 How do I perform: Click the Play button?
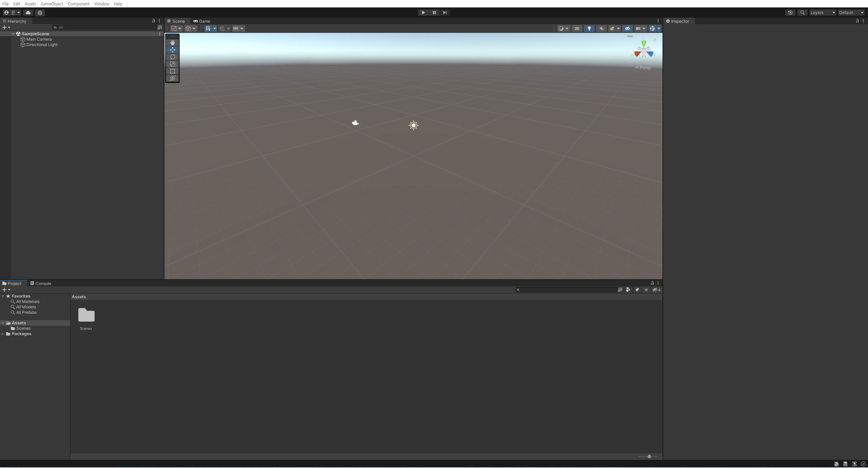pyautogui.click(x=423, y=13)
